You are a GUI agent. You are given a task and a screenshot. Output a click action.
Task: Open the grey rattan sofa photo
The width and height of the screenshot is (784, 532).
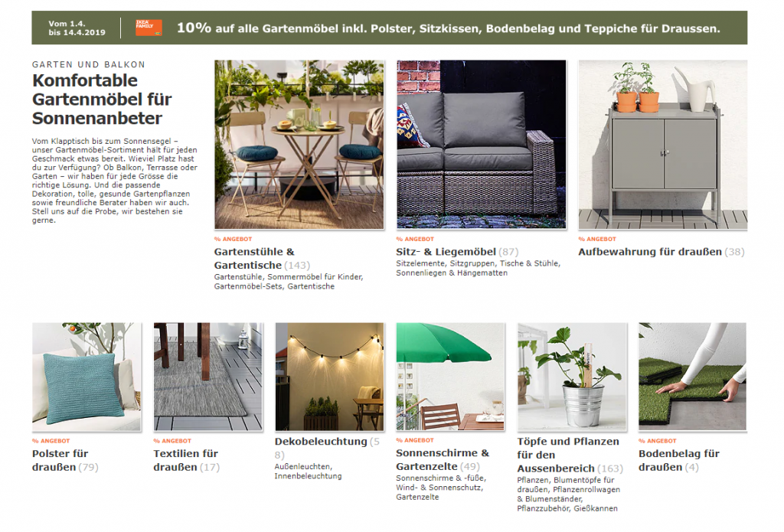pos(481,145)
